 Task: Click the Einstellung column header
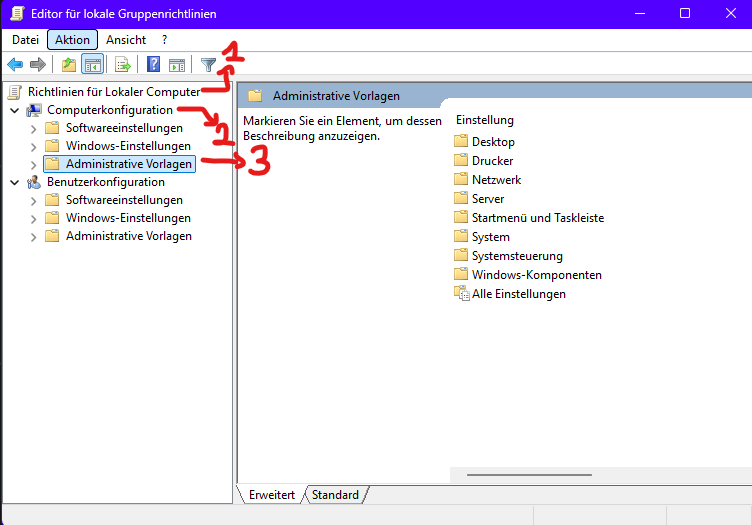click(485, 120)
